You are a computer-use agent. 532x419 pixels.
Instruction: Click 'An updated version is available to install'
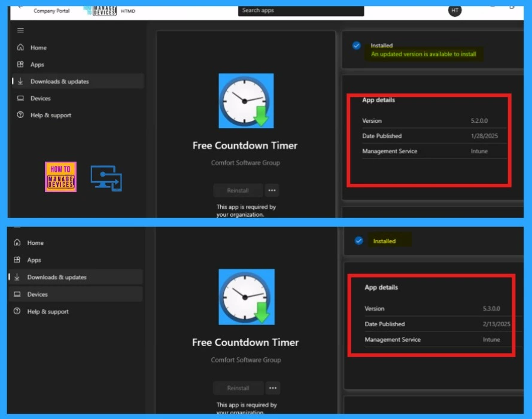click(424, 54)
